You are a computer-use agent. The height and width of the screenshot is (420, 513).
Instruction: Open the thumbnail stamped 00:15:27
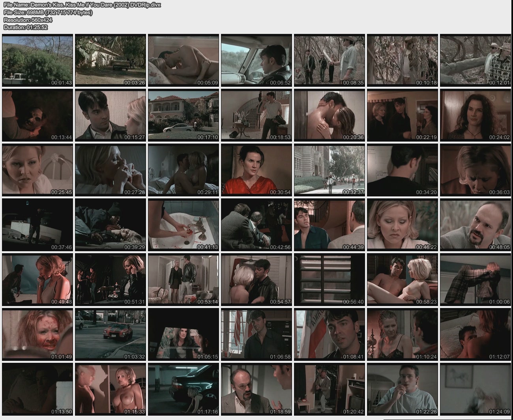coord(110,115)
